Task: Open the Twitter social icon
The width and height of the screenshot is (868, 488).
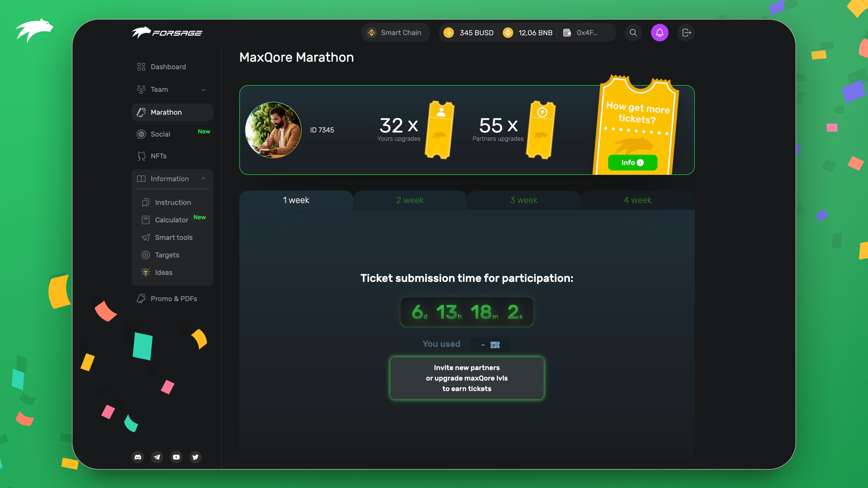Action: click(x=196, y=457)
